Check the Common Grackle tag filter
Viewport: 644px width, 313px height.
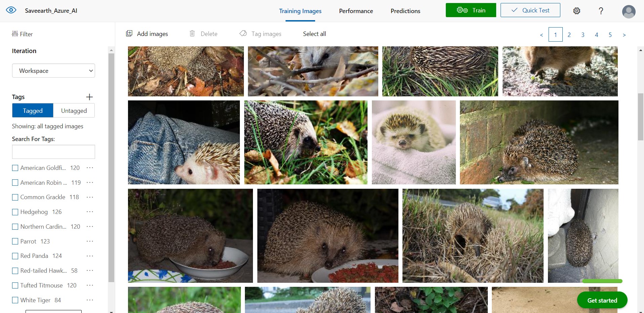15,197
